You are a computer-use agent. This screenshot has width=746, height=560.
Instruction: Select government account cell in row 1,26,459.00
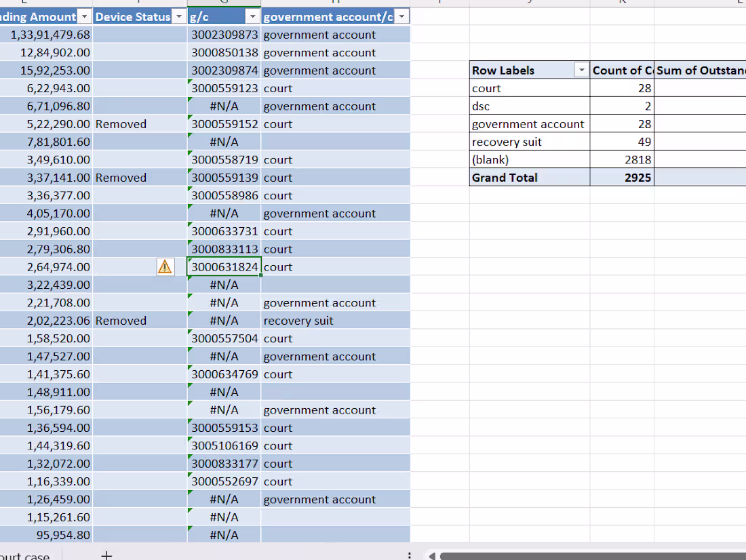pyautogui.click(x=336, y=499)
